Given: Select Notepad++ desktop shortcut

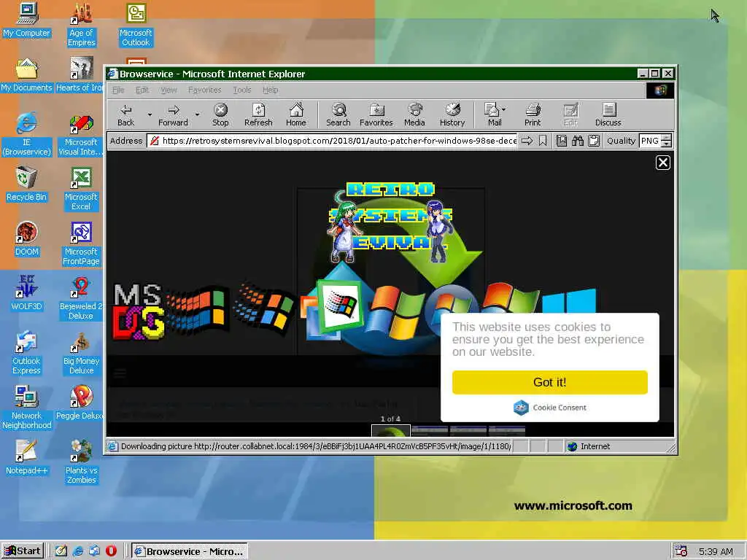Looking at the screenshot, I should [x=27, y=458].
